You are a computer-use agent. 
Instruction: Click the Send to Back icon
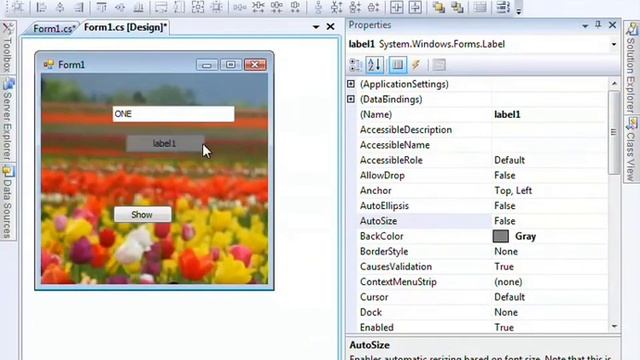(x=457, y=7)
